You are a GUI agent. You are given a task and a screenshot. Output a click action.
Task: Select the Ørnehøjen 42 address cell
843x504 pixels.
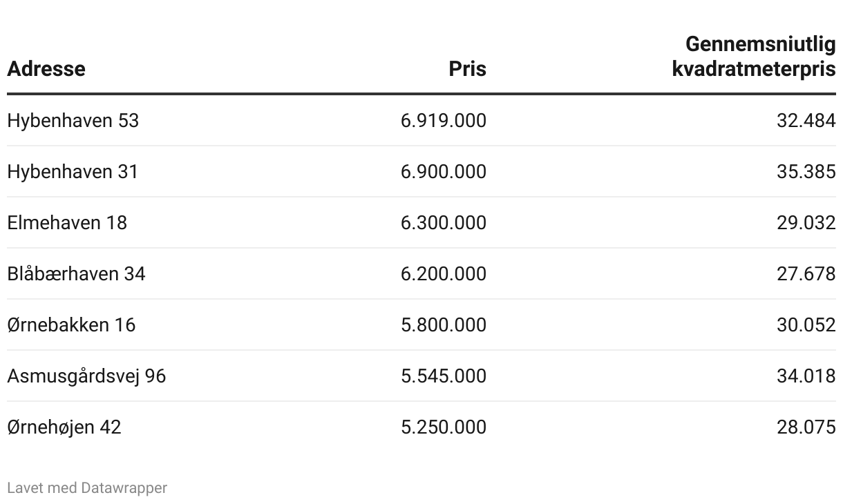pyautogui.click(x=64, y=427)
